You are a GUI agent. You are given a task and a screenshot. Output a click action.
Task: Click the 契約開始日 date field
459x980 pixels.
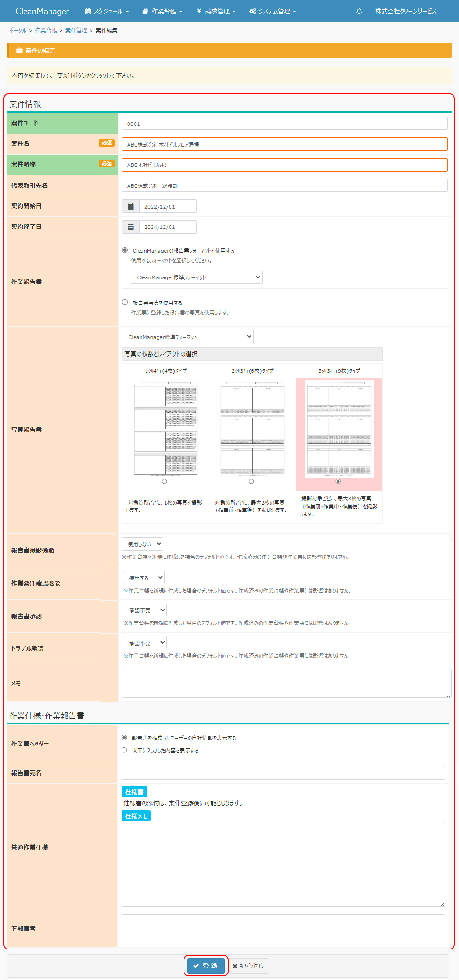(168, 206)
